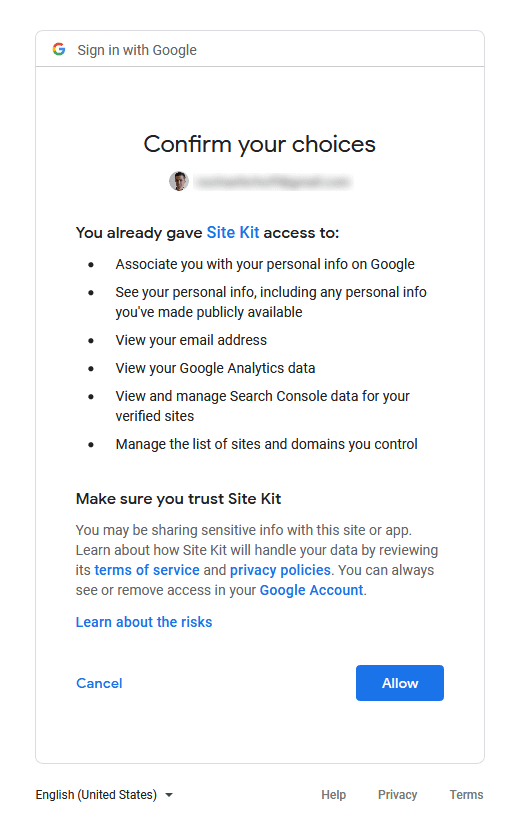
Task: Click the Sign in with Google header text
Action: 137,50
